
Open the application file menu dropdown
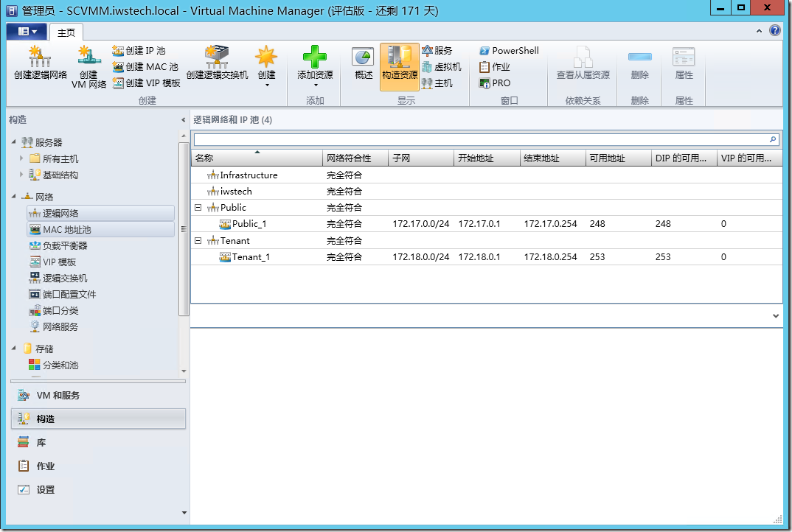27,31
